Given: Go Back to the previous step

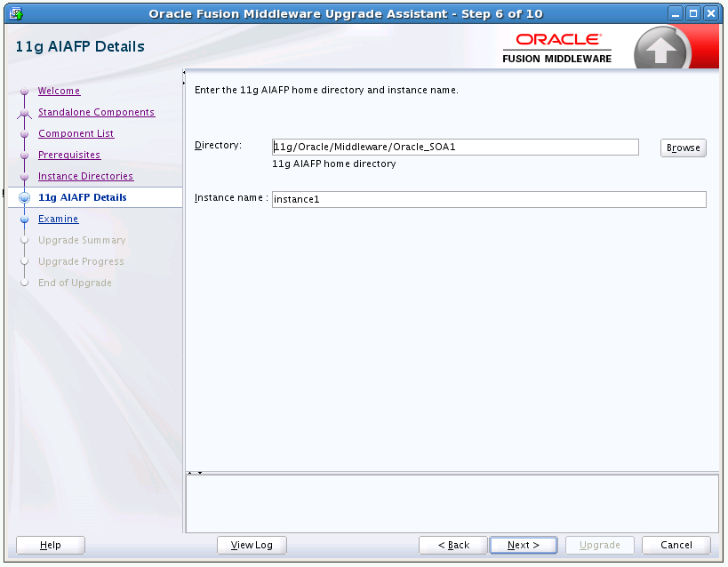Looking at the screenshot, I should [453, 545].
